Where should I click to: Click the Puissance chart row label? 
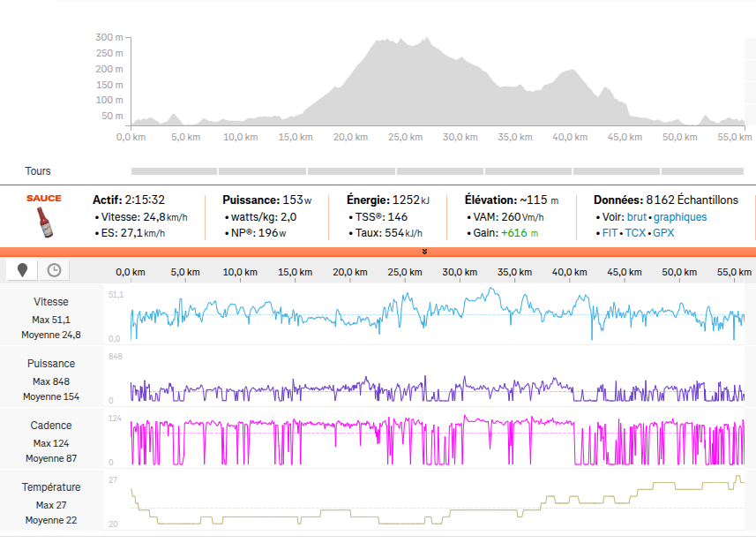(51, 364)
